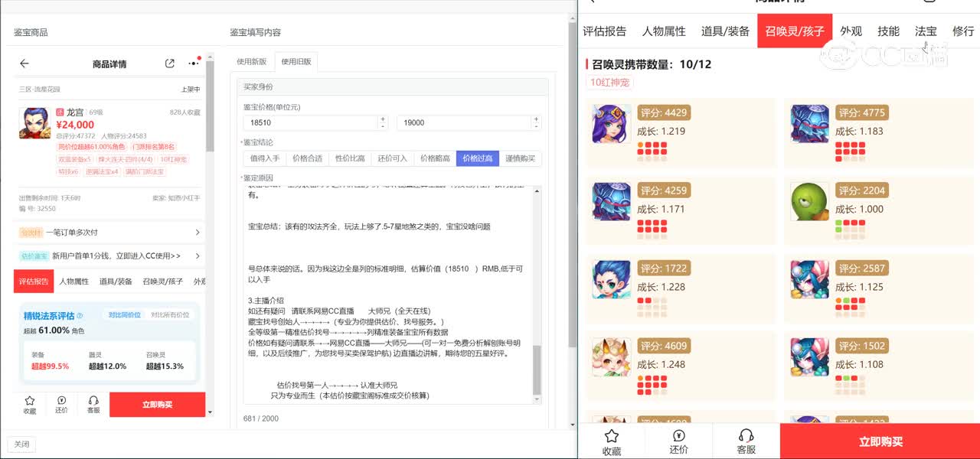
Task: Open 技能 tab in right panel
Action: point(888,31)
